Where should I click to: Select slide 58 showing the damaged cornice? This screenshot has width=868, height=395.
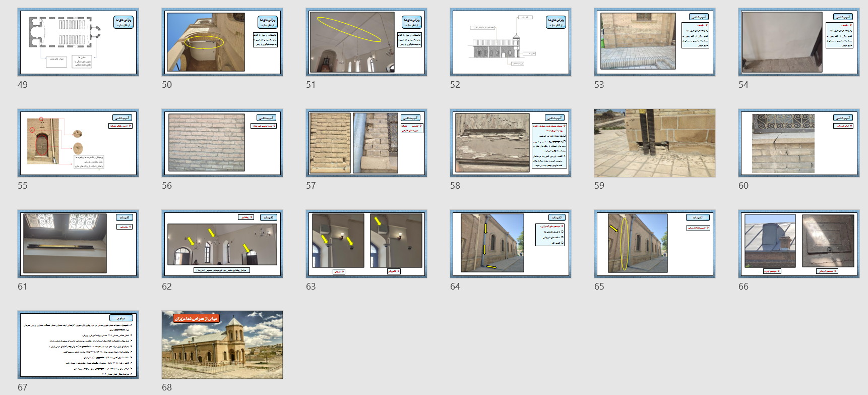pyautogui.click(x=511, y=143)
